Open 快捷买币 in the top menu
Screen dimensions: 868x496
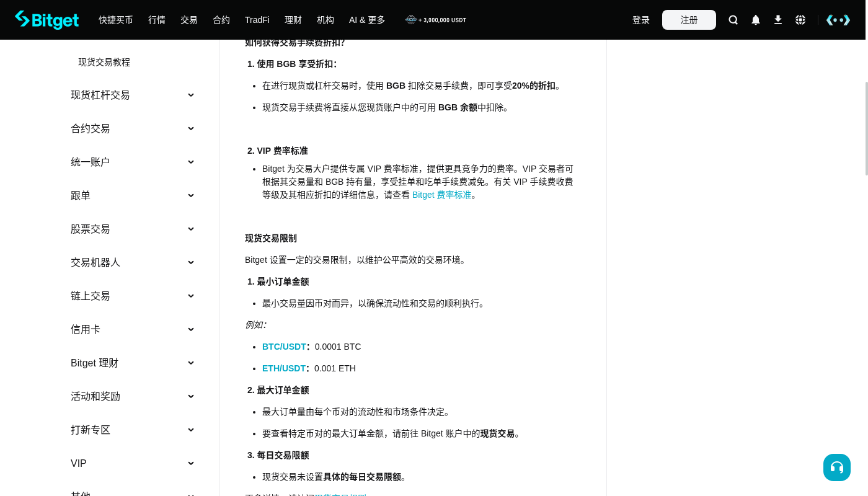coord(116,20)
